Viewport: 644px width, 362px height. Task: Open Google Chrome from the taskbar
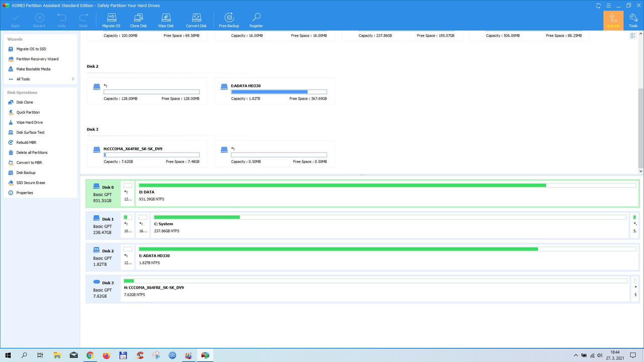point(90,355)
